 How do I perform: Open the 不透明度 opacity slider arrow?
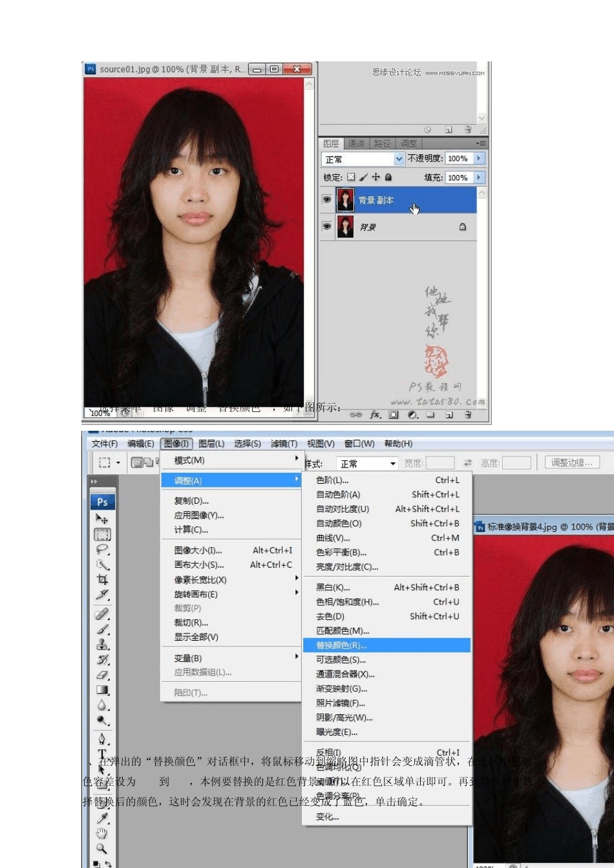coord(479,158)
